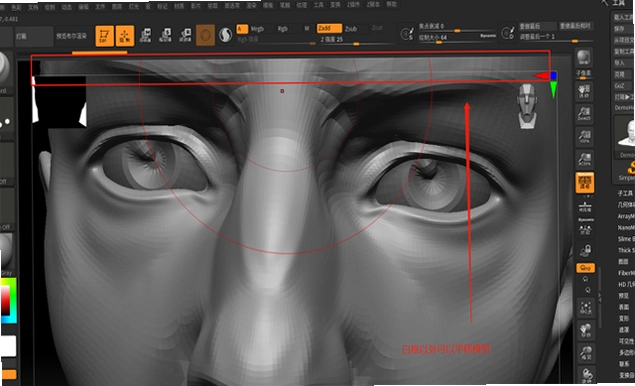635x386 pixels.
Task: Click the 预览布尔渲染 button
Action: click(71, 36)
